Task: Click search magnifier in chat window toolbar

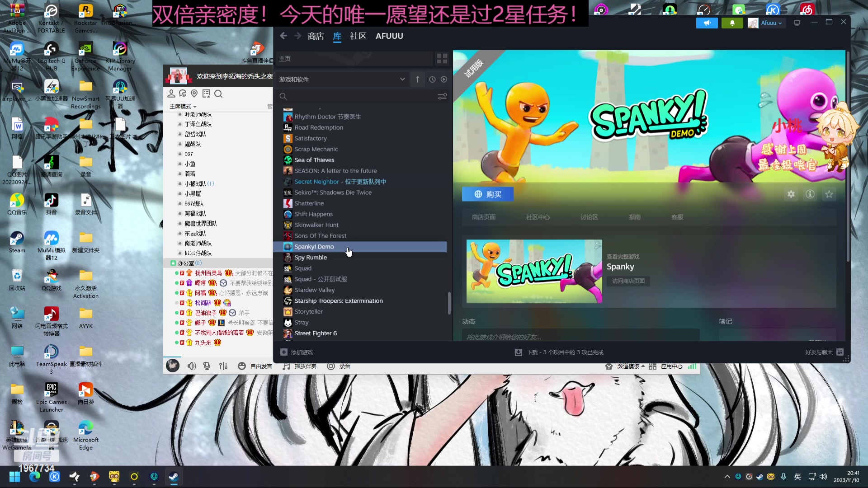Action: pos(218,94)
